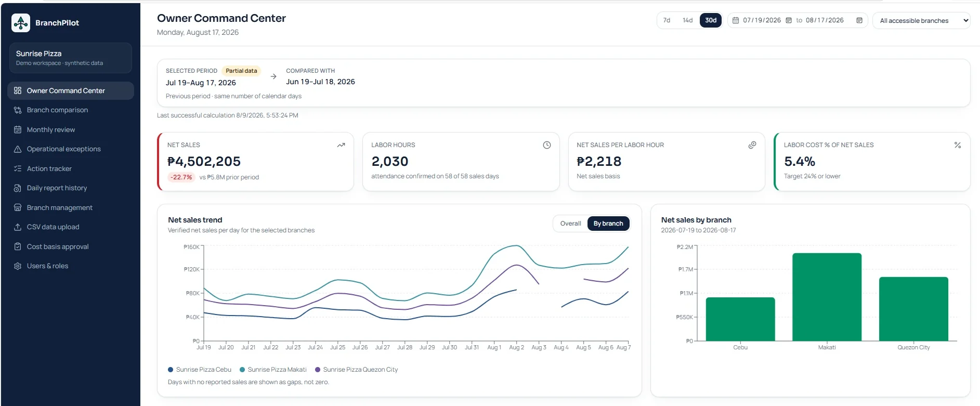The image size is (980, 406).
Task: Open the Sunrise Pizza workspace switcher
Action: [71, 58]
